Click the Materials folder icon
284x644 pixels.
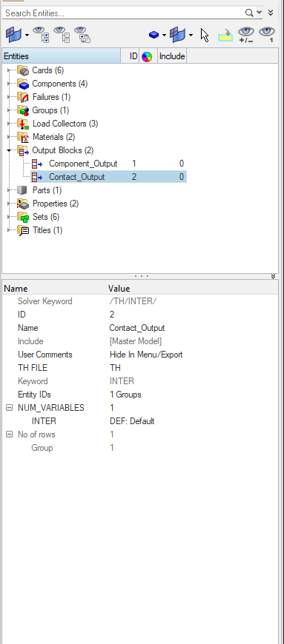23,137
